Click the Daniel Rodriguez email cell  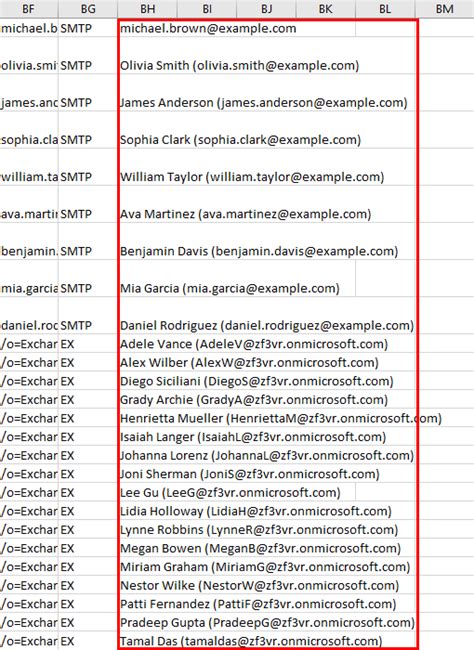click(x=267, y=325)
